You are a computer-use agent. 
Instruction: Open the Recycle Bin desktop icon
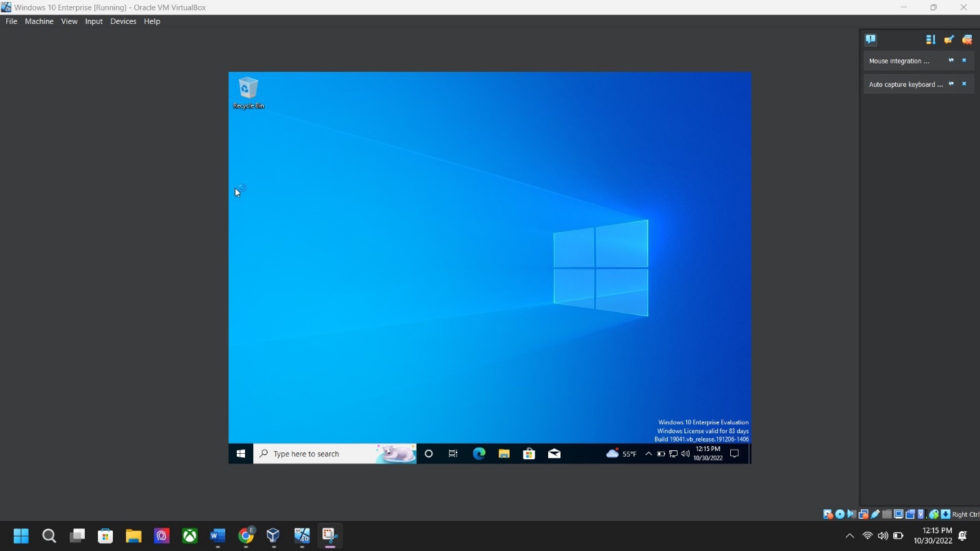click(x=248, y=92)
